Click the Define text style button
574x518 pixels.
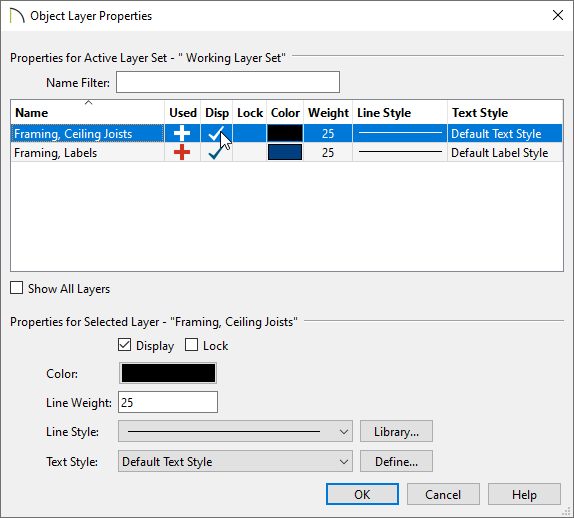point(396,461)
